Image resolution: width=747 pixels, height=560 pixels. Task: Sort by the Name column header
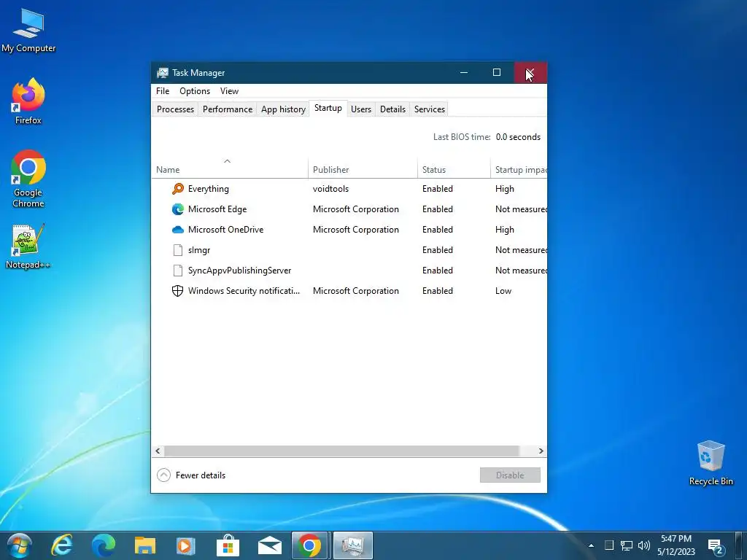click(230, 169)
